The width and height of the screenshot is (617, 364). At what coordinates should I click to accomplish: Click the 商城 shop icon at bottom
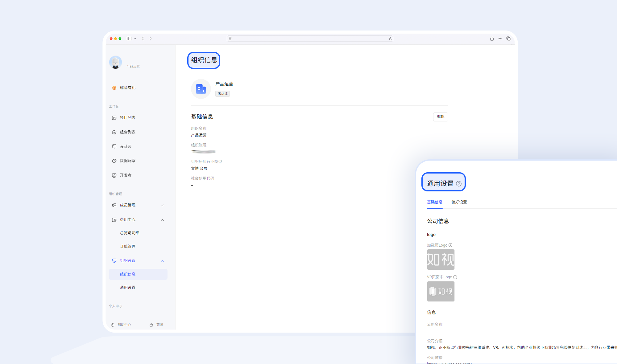click(151, 325)
